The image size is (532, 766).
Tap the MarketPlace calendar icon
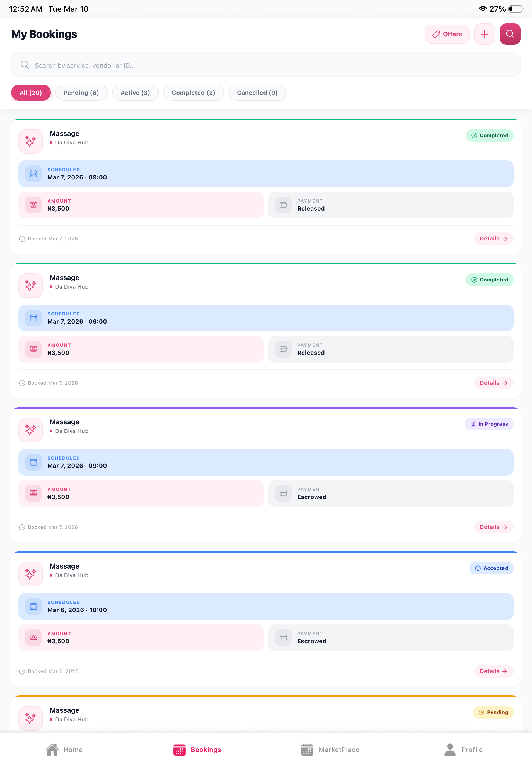[307, 749]
